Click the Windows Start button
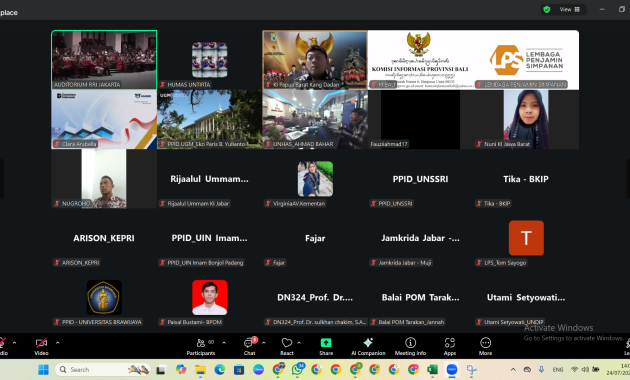The image size is (630, 380). pos(43,370)
